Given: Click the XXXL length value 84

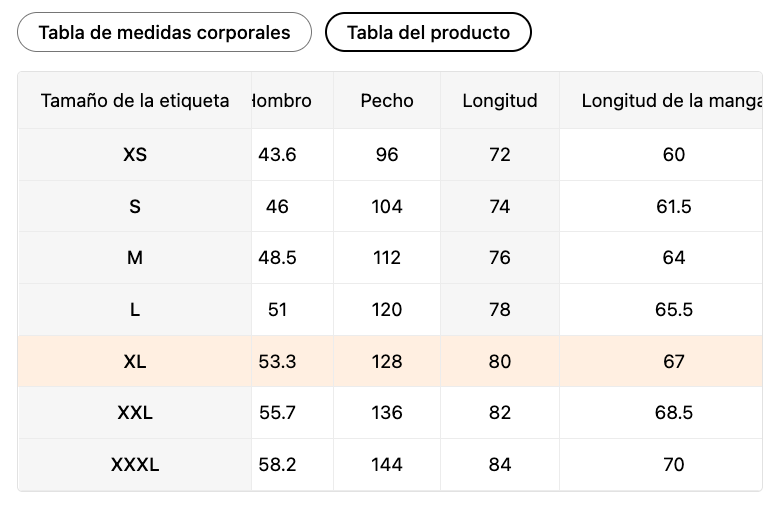Looking at the screenshot, I should 500,465.
